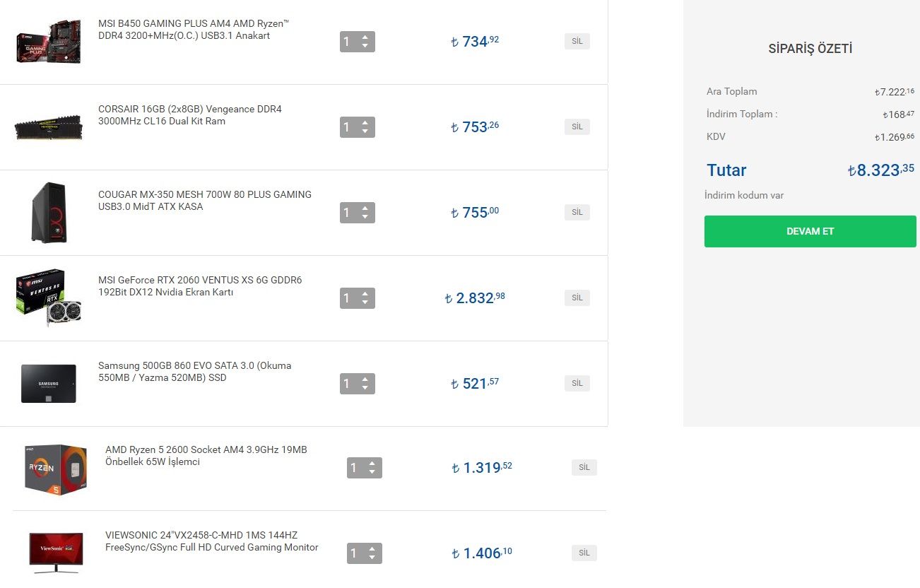Increase quantity of AMD Ryzen 5 2600
Image resolution: width=920 pixels, height=588 pixels.
(372, 463)
